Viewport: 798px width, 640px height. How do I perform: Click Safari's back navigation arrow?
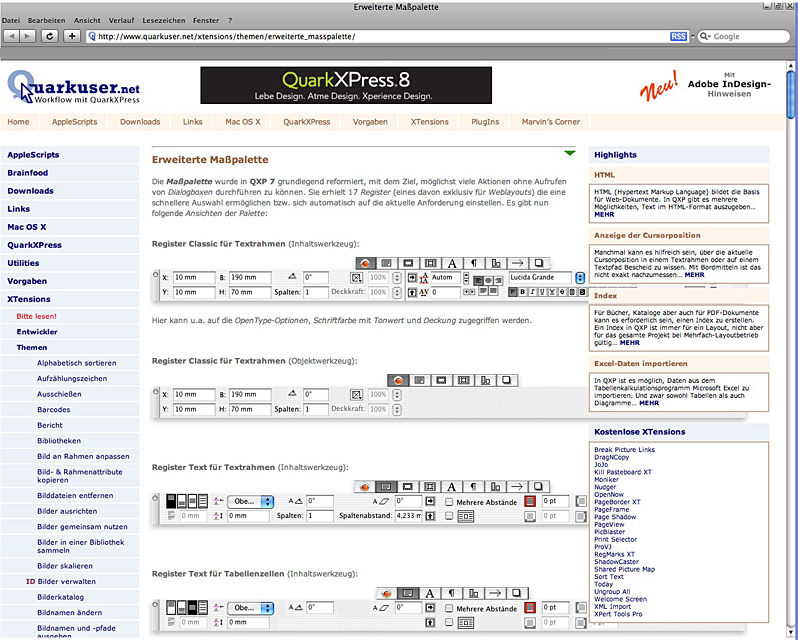12,36
